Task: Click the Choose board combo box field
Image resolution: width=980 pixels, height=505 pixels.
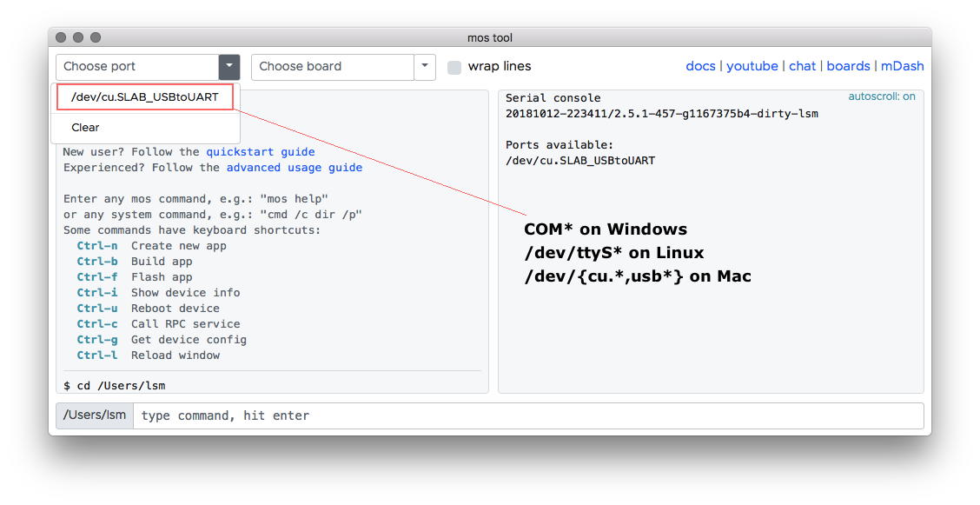Action: pos(333,67)
